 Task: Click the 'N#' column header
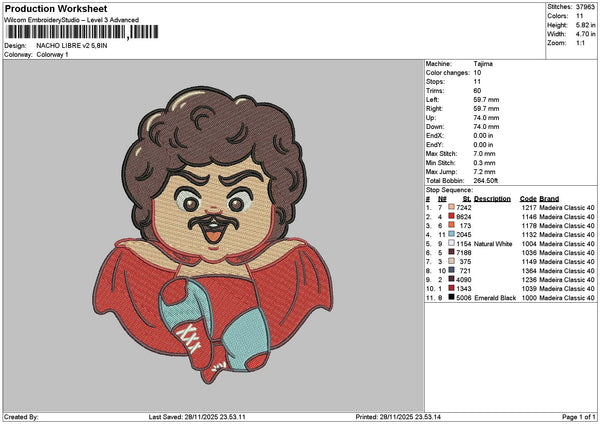tap(442, 199)
